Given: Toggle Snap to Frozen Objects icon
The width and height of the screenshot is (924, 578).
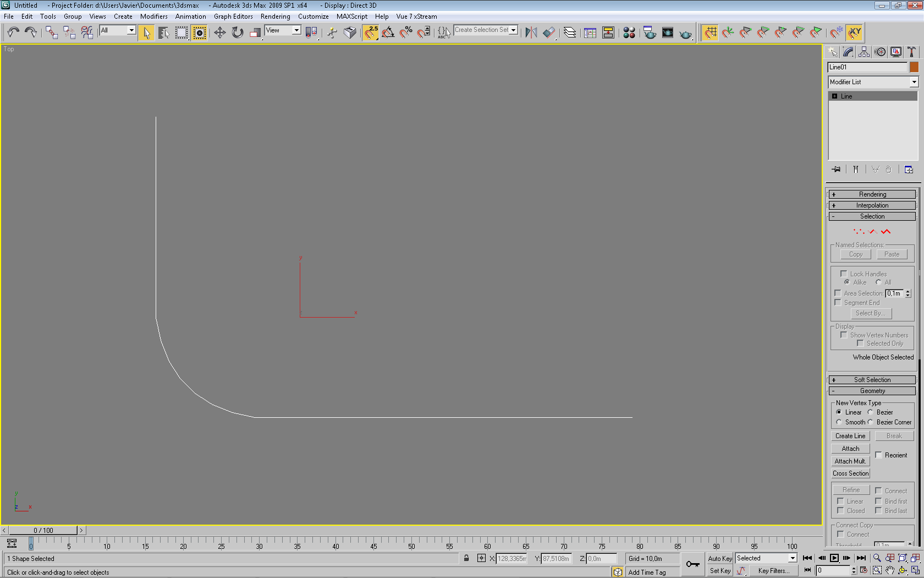Looking at the screenshot, I should [x=836, y=32].
